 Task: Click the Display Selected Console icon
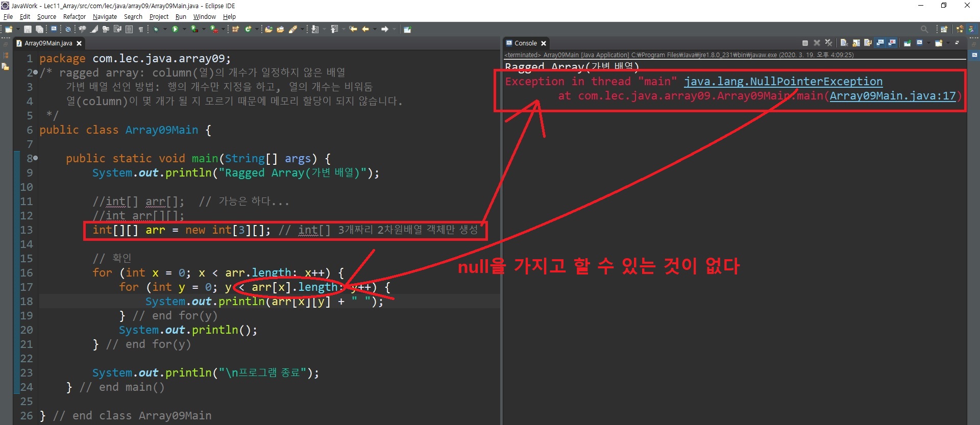click(919, 43)
